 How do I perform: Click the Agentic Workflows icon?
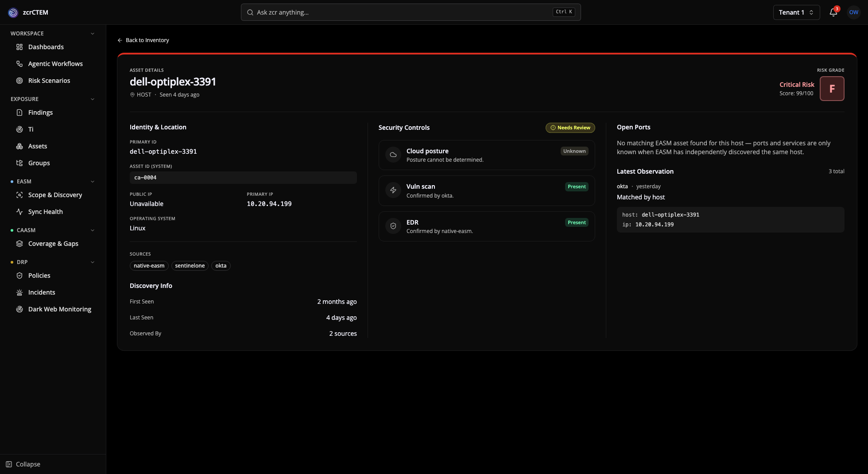[19, 64]
